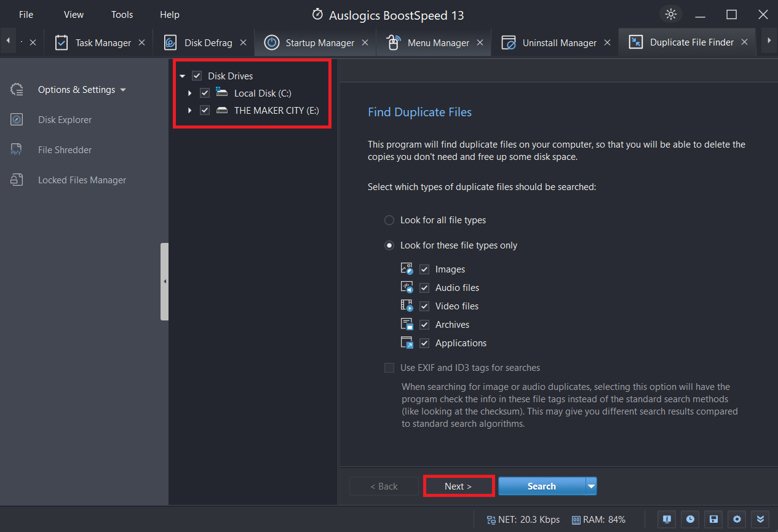This screenshot has height=532, width=778.
Task: Uncheck THE MAKER CITY (E:) checkbox
Action: coord(205,110)
